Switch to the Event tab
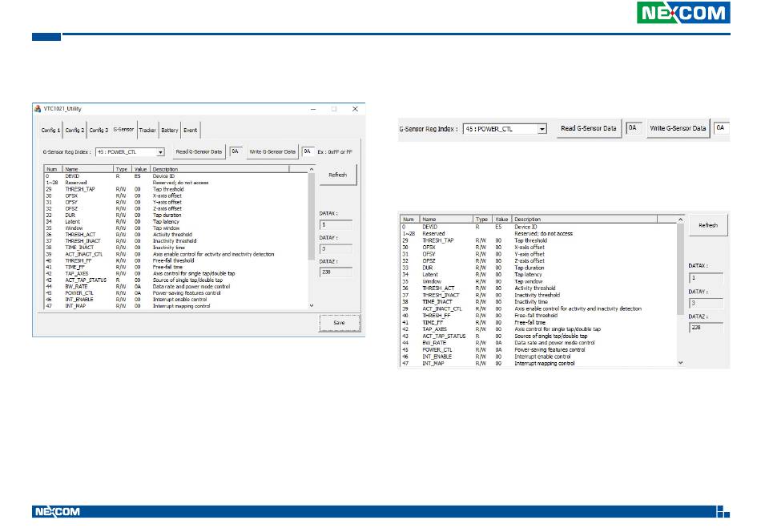 (190, 130)
